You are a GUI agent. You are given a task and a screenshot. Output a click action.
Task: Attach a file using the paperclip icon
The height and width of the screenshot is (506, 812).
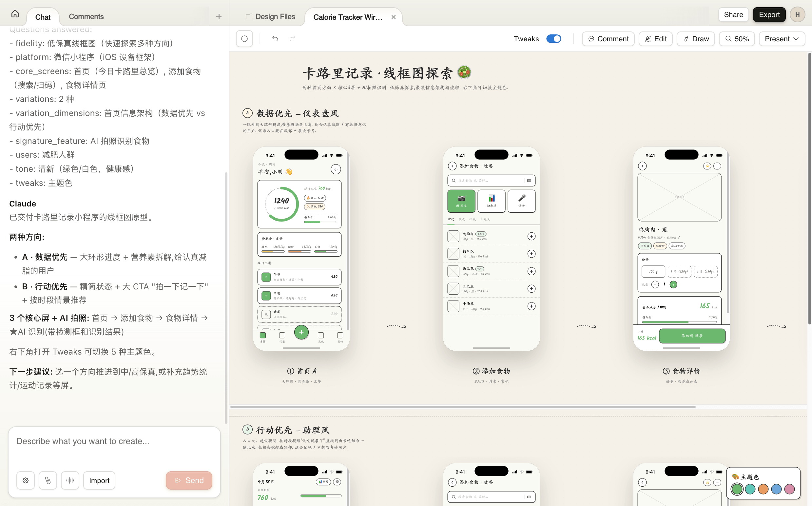point(48,480)
